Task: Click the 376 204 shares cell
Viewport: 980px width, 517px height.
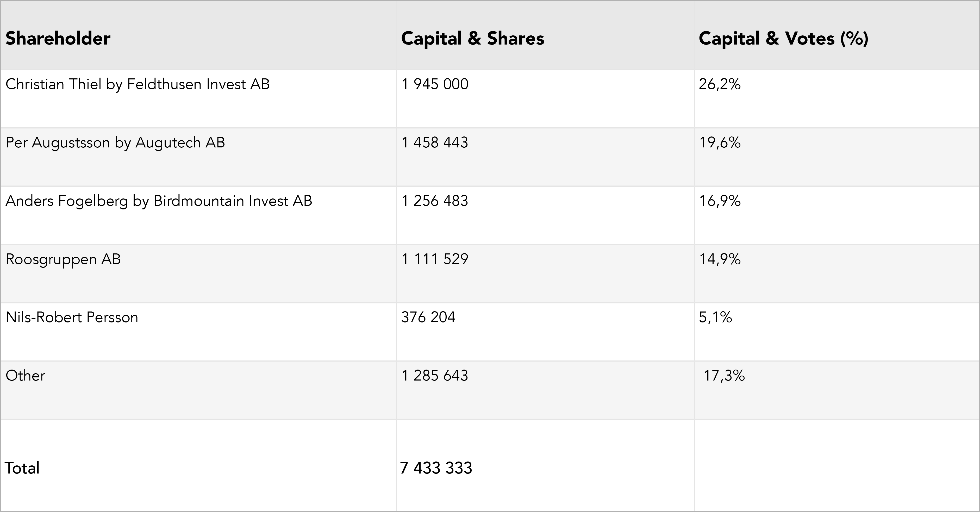Action: 428,317
